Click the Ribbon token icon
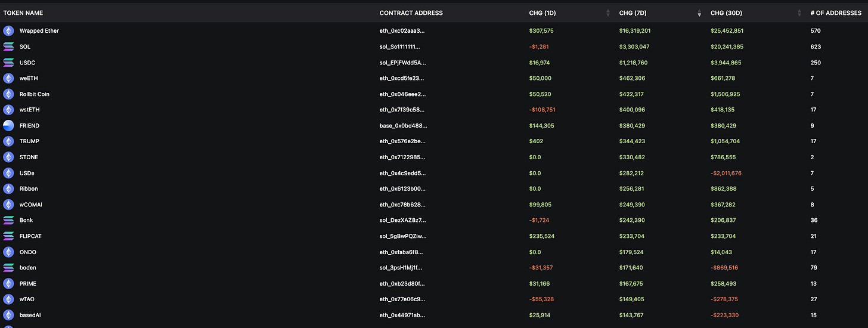Screen dimensions: 868x328 [x=8, y=188]
